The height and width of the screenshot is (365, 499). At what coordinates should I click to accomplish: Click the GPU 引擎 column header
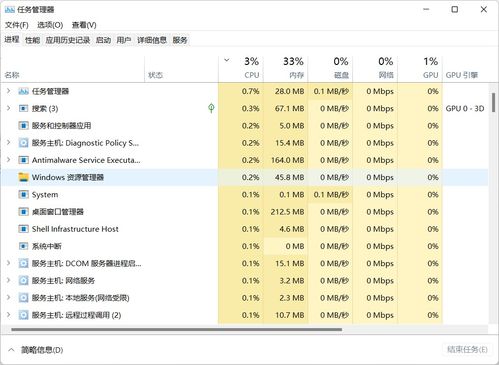465,68
